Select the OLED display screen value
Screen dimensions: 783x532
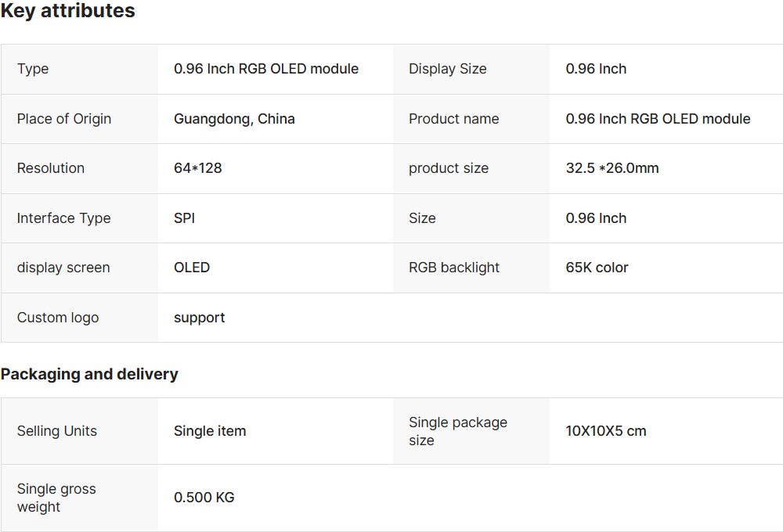pyautogui.click(x=192, y=268)
